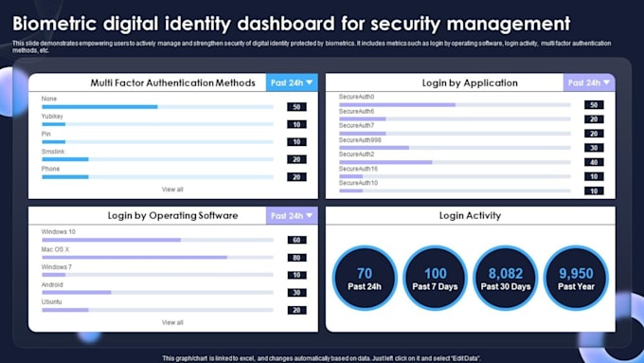The image size is (644, 363).
Task: Click the Phone progress bar
Action: pos(158,177)
